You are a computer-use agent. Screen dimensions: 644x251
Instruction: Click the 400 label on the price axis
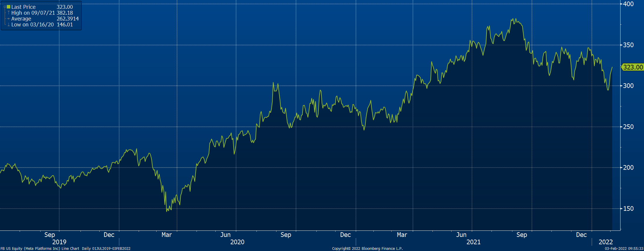(628, 4)
